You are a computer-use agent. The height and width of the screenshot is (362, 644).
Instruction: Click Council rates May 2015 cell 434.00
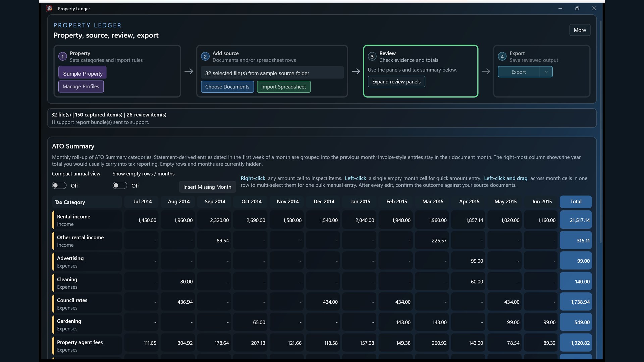(x=505, y=302)
